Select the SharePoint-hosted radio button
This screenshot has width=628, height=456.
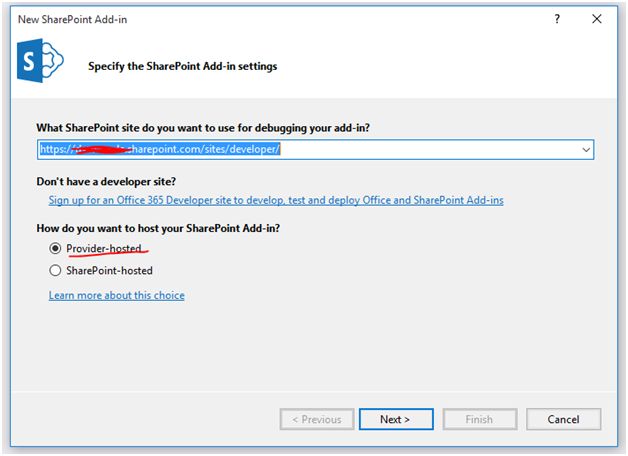[55, 271]
